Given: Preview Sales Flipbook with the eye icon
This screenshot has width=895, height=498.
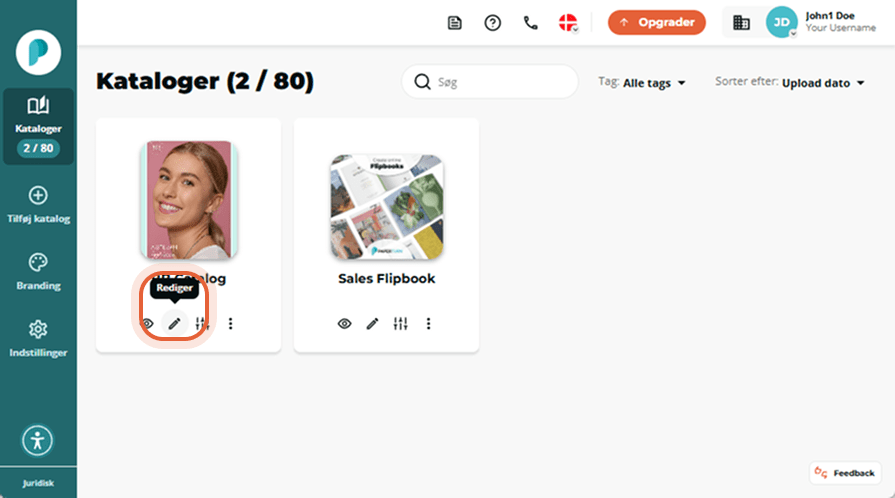Looking at the screenshot, I should point(344,324).
